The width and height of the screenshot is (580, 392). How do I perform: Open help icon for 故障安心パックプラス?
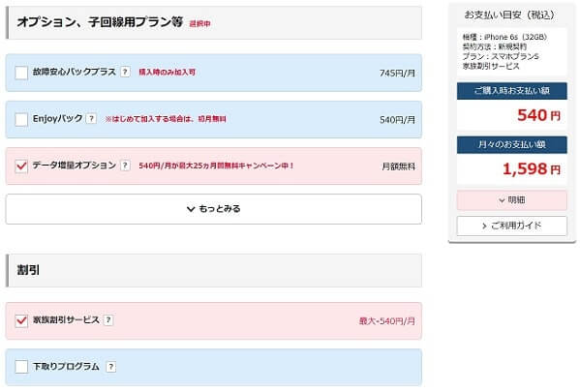pyautogui.click(x=126, y=72)
